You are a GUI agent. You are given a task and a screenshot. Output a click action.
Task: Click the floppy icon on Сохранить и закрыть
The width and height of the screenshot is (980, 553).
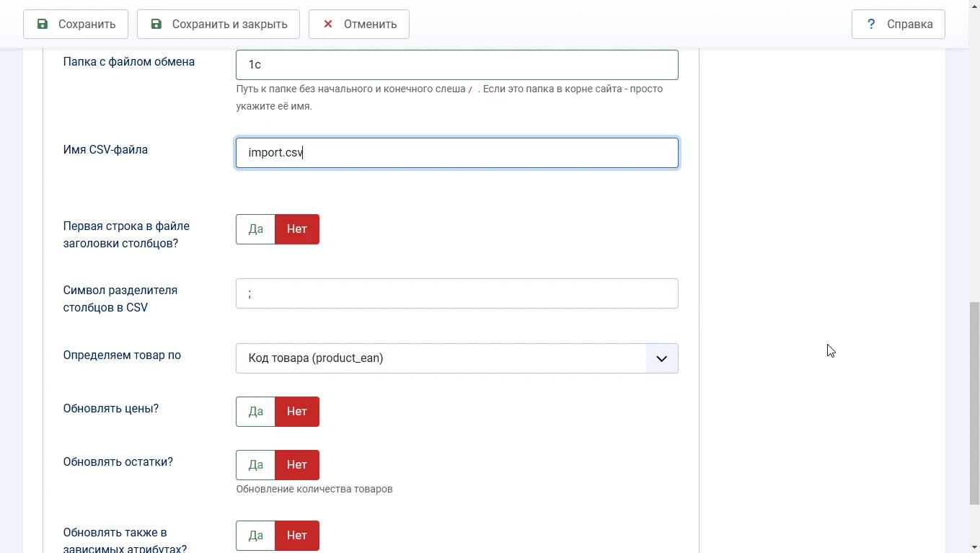(x=156, y=24)
